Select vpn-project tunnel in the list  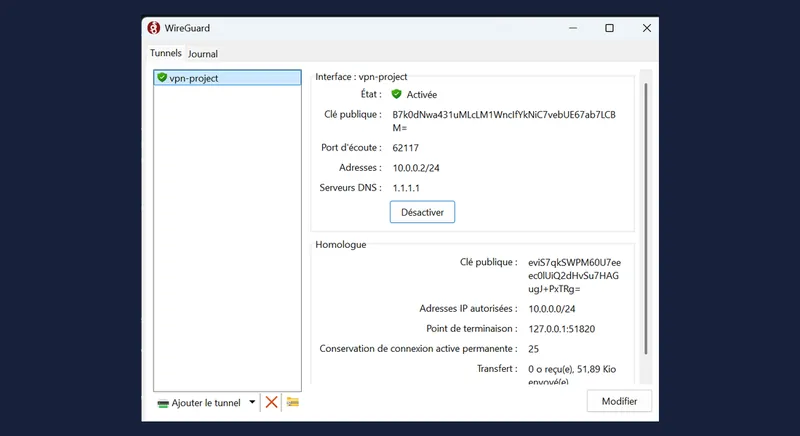point(228,78)
